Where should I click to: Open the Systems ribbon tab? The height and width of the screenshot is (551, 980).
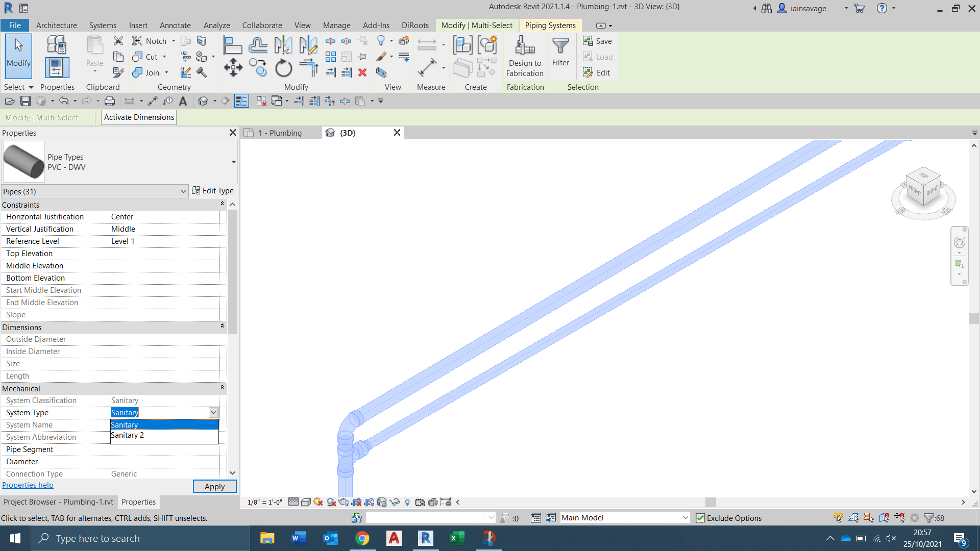point(103,25)
